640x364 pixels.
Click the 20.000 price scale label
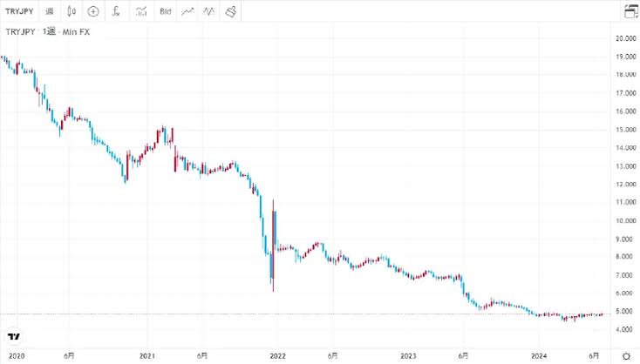(x=624, y=39)
